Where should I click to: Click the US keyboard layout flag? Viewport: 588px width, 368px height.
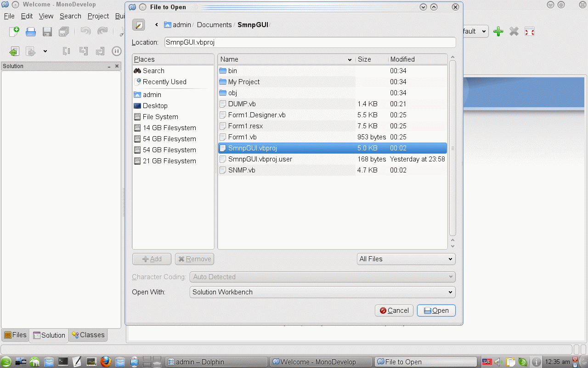pyautogui.click(x=487, y=362)
